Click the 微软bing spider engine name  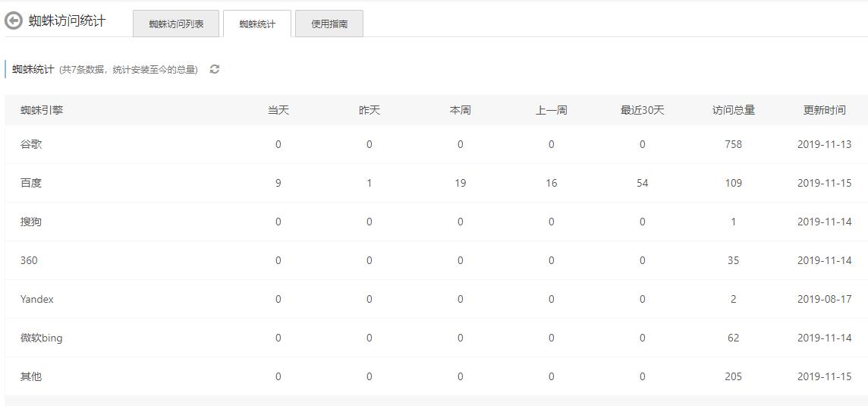42,338
